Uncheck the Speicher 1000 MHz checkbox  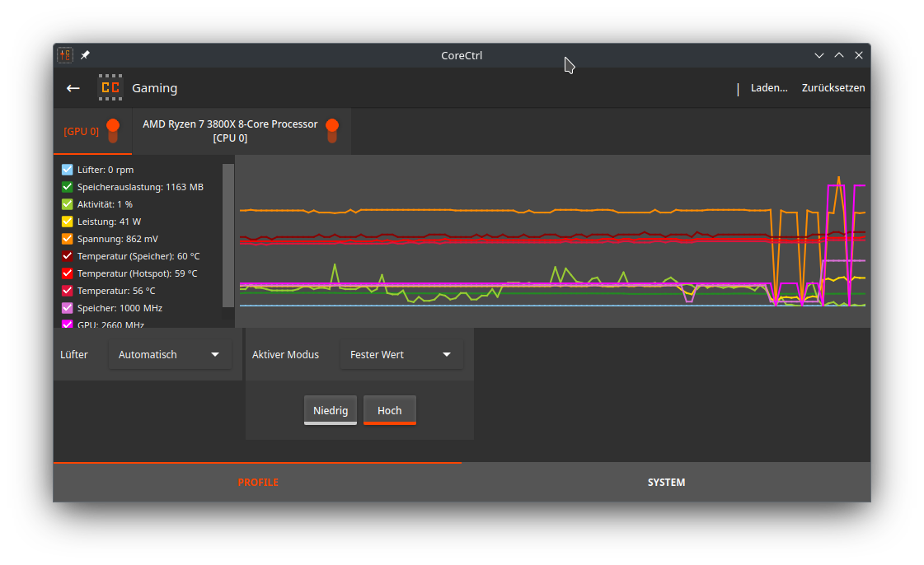[x=68, y=308]
